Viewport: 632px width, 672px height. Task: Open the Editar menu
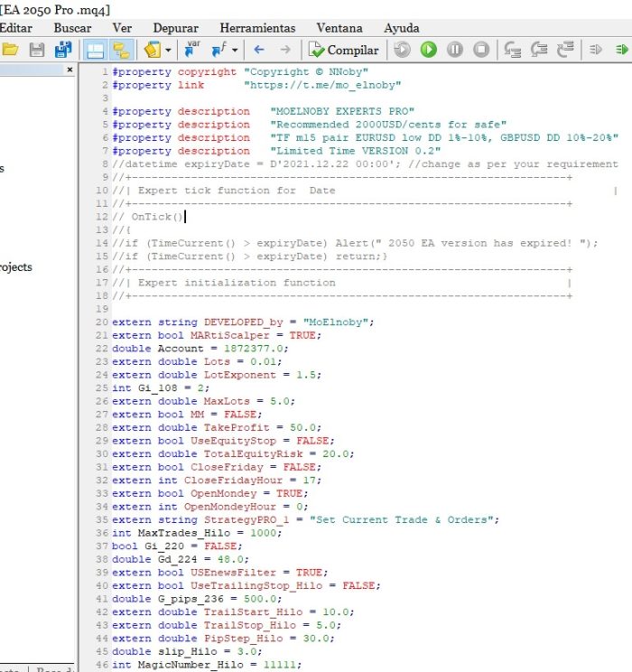16,28
